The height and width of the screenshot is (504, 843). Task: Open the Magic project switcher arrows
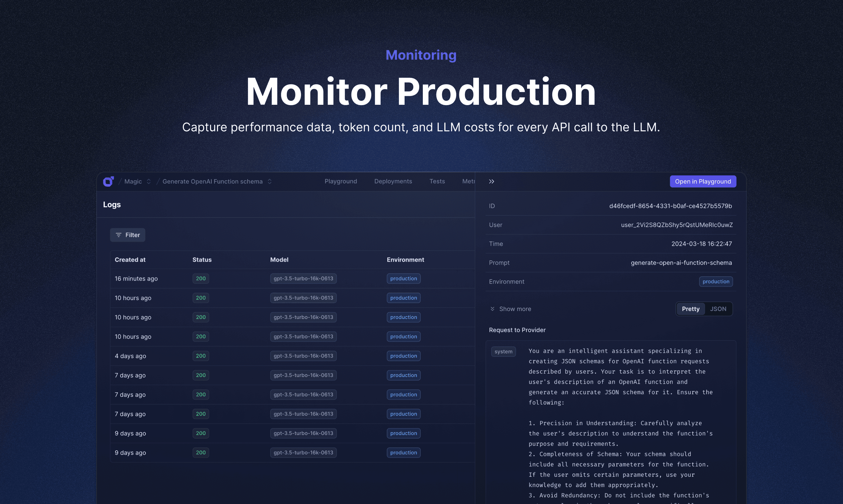tap(149, 181)
